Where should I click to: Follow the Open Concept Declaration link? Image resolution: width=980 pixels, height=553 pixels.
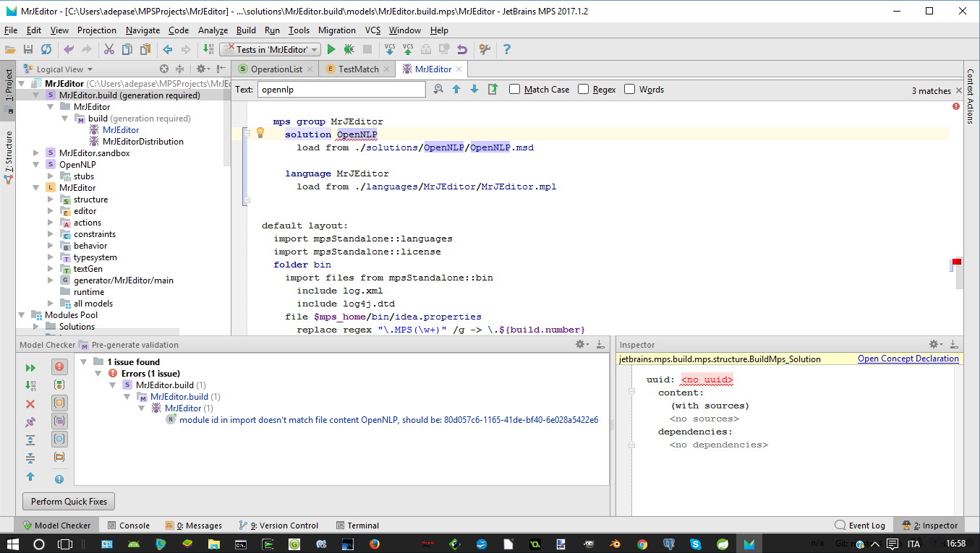pyautogui.click(x=908, y=359)
